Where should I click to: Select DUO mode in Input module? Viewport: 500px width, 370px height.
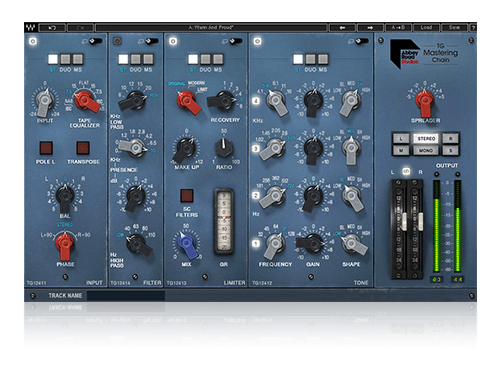point(65,59)
